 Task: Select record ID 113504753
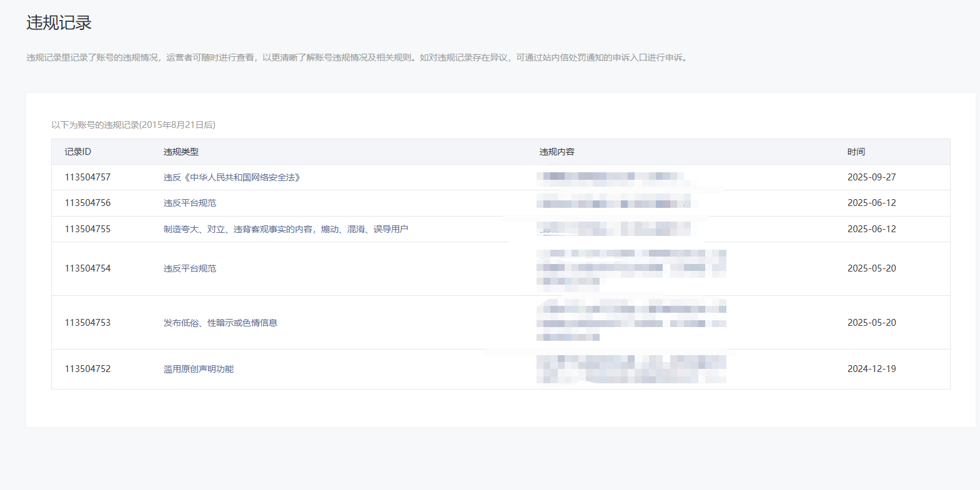[87, 323]
